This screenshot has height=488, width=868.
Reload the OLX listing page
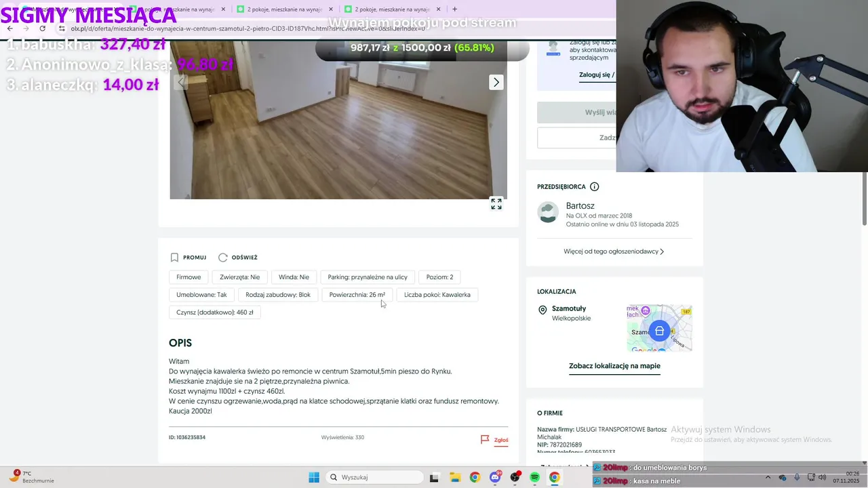[x=42, y=28]
